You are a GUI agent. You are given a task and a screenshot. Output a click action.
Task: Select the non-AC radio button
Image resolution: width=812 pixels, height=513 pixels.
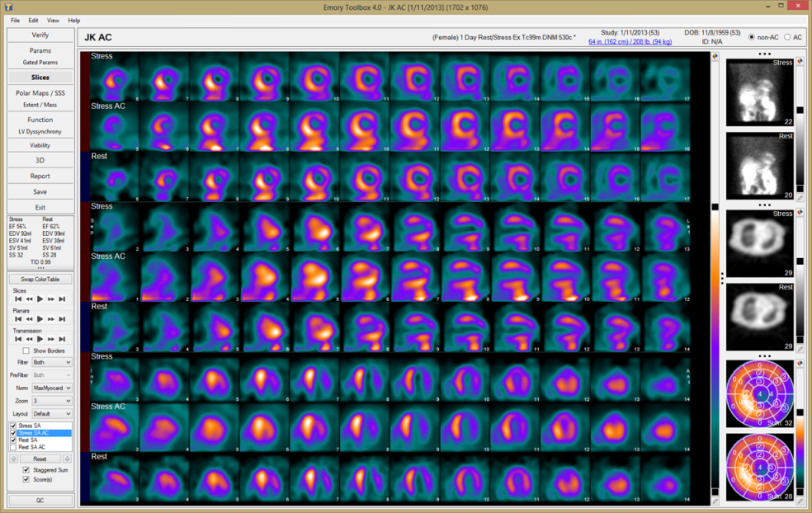coord(752,37)
